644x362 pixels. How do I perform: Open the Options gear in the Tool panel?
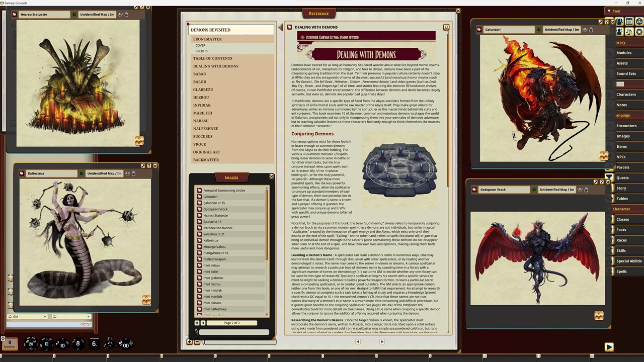pyautogui.click(x=639, y=32)
